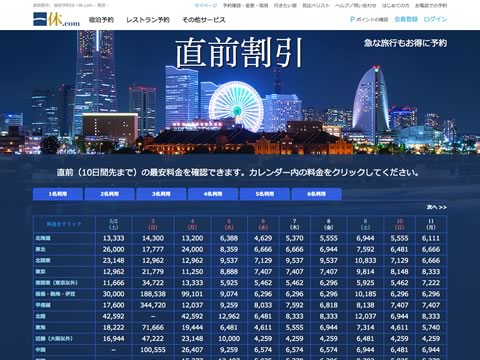Select the 2名利用 tab
Image resolution: width=480 pixels, height=360 pixels.
pyautogui.click(x=110, y=194)
